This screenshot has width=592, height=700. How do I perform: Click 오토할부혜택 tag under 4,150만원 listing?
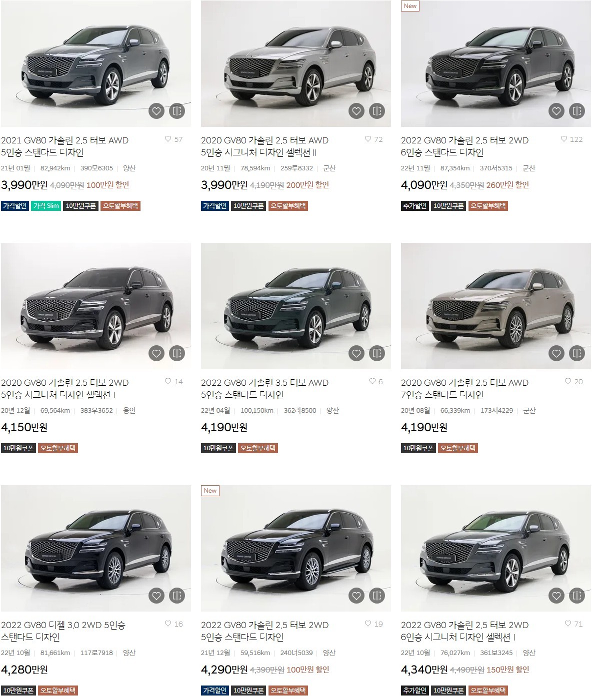[58, 448]
